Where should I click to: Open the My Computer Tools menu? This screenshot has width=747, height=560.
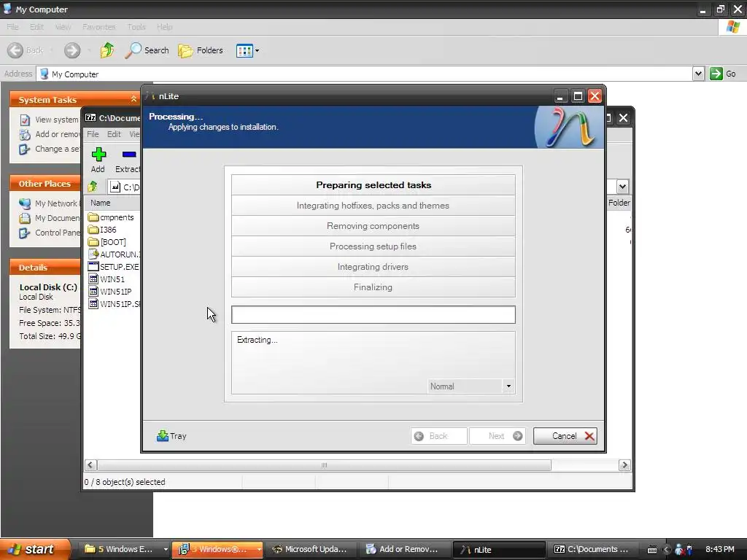pos(136,27)
